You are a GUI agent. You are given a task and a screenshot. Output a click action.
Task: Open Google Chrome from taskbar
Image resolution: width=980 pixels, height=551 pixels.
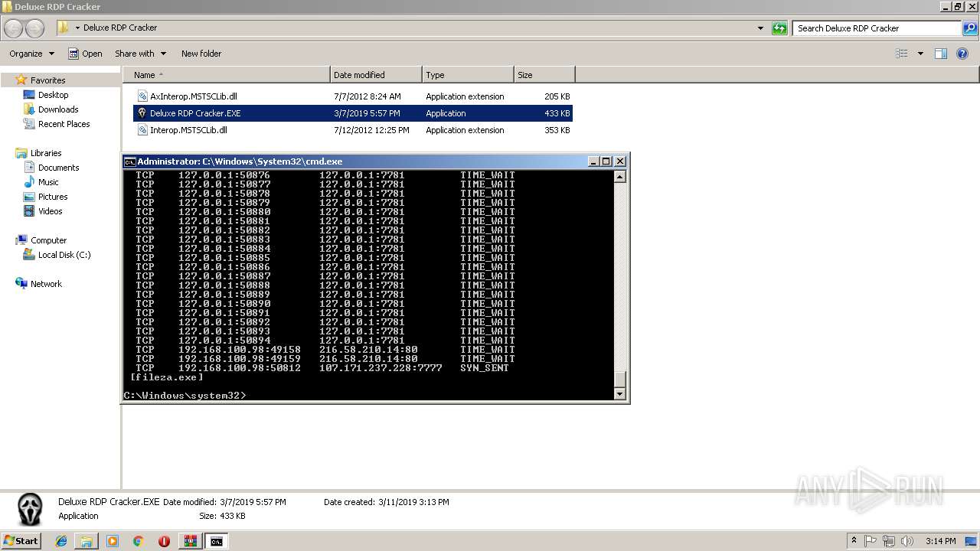pyautogui.click(x=139, y=541)
